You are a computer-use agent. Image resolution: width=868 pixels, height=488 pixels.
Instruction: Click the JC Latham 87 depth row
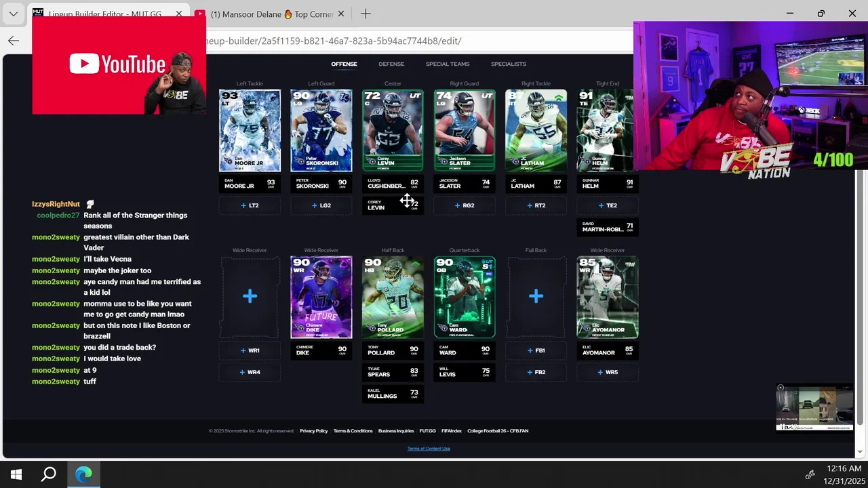click(x=536, y=184)
